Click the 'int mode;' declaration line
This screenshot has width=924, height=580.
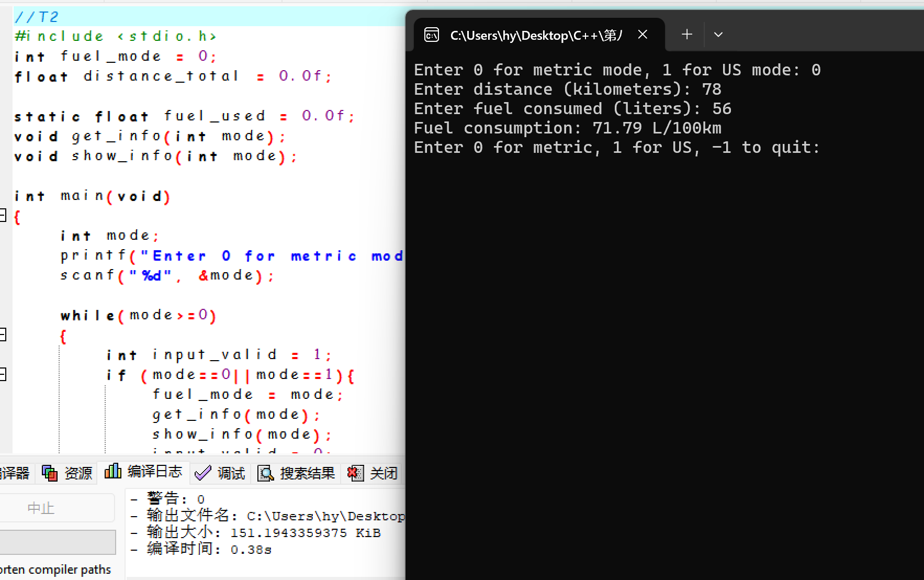point(110,236)
